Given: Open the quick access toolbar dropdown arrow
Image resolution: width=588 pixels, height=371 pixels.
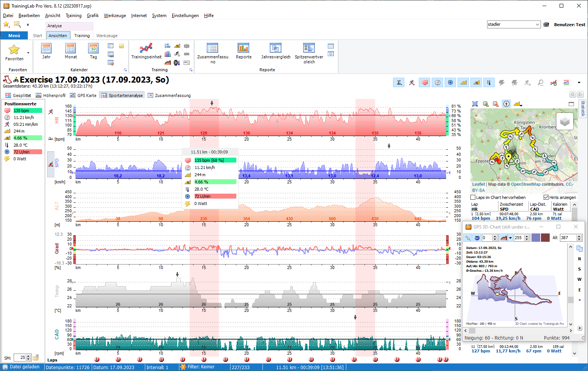Looking at the screenshot, I should 28,25.
